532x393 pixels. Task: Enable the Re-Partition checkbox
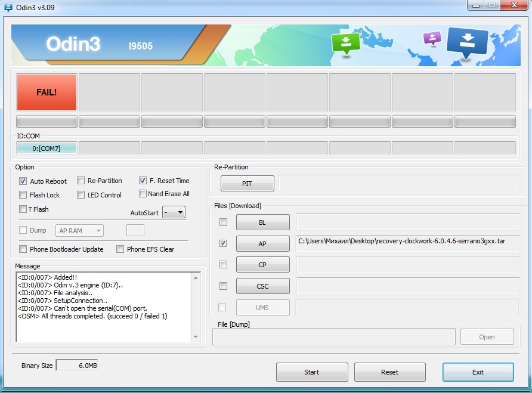pyautogui.click(x=81, y=181)
